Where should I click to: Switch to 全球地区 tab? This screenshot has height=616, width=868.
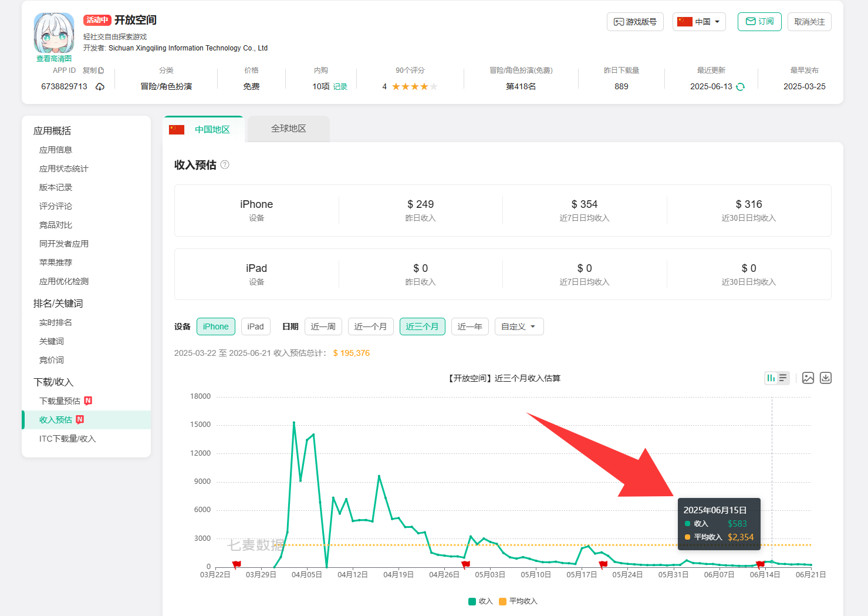(x=288, y=129)
